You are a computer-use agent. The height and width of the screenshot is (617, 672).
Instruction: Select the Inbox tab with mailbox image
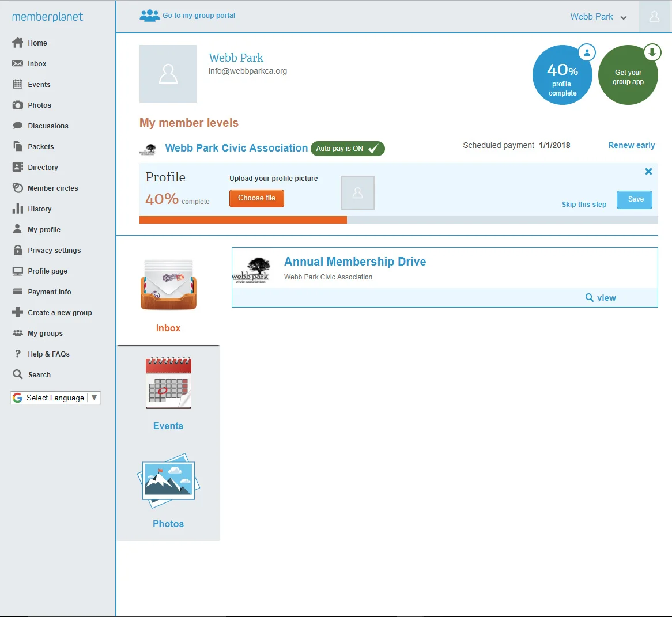click(x=168, y=296)
